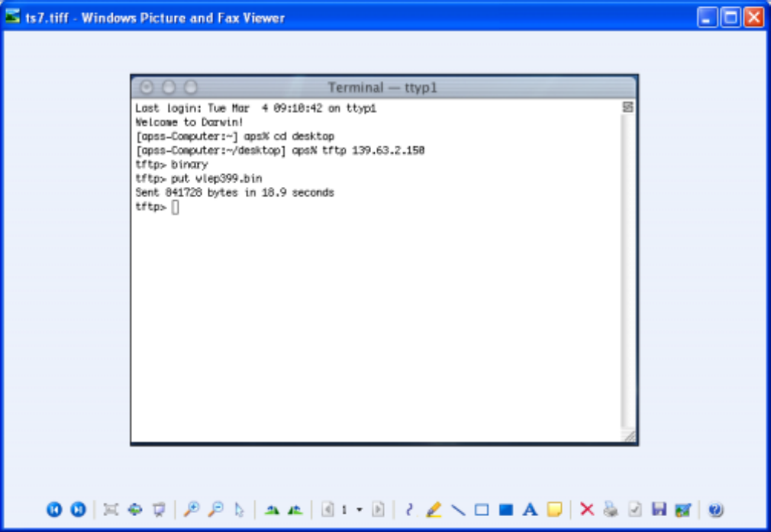Image resolution: width=771 pixels, height=532 pixels.
Task: Close the Picture and Fax Viewer window
Action: click(753, 18)
